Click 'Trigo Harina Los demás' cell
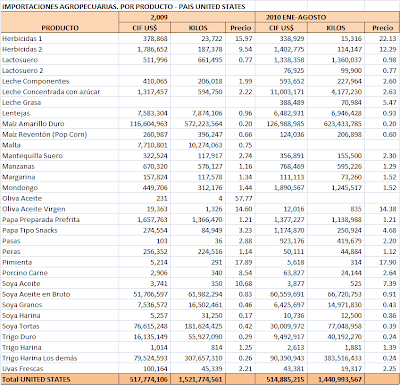 (x=60, y=358)
